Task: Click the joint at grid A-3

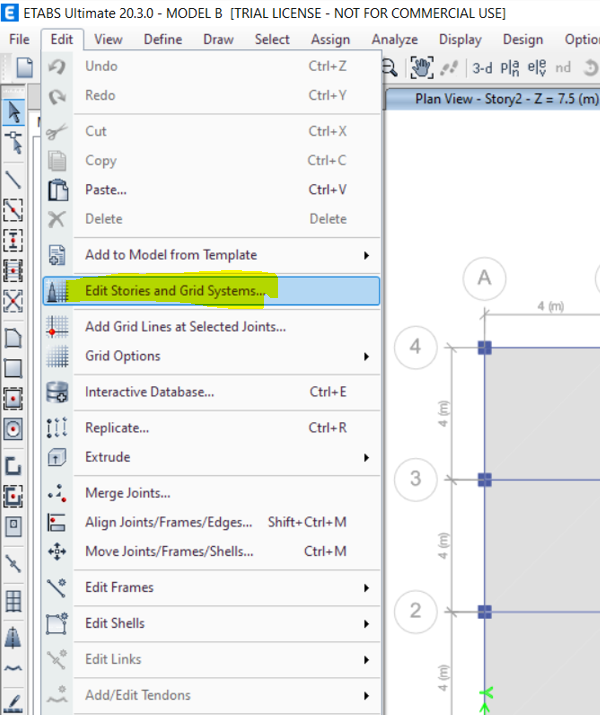Action: click(x=485, y=480)
